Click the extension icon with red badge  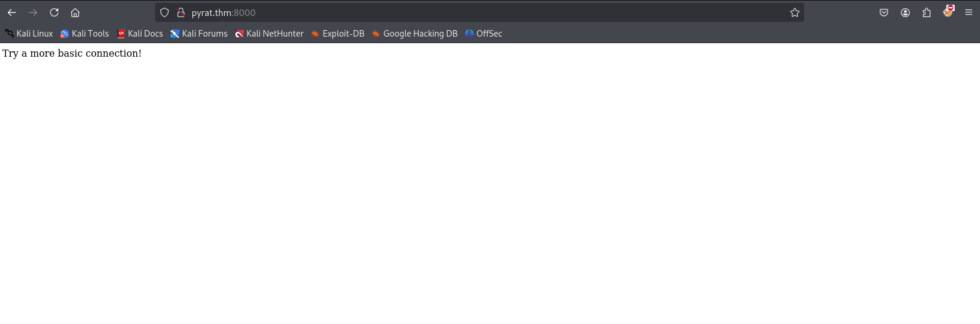point(948,11)
